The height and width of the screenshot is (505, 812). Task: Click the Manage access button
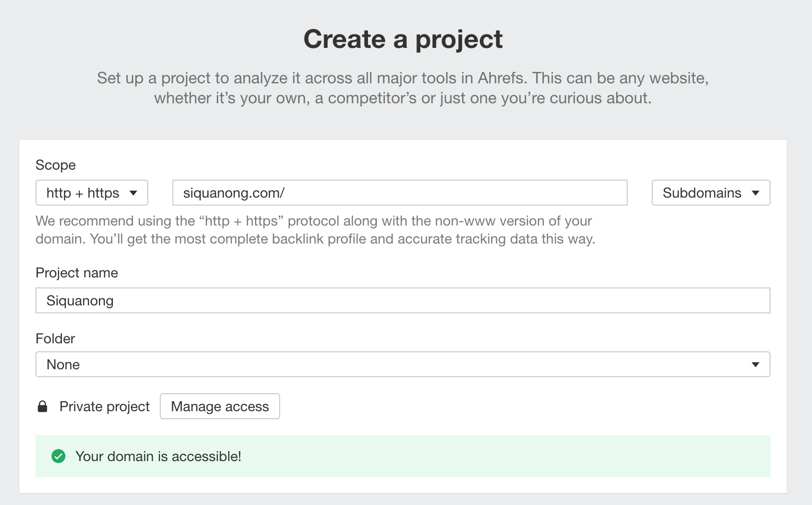pyautogui.click(x=219, y=406)
